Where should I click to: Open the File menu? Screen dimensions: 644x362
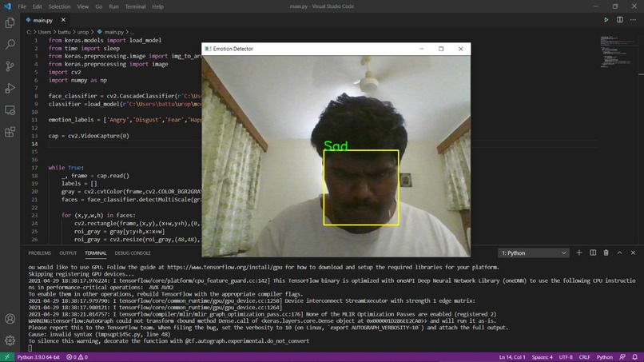click(22, 6)
